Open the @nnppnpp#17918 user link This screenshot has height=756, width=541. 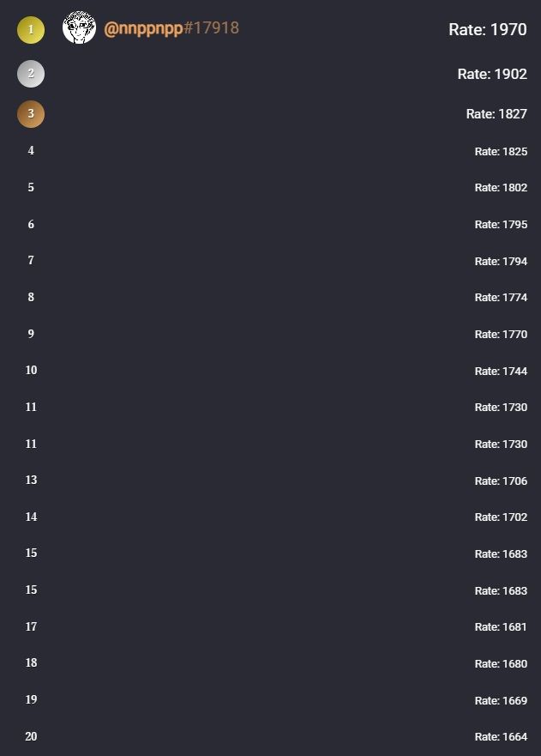pos(171,28)
